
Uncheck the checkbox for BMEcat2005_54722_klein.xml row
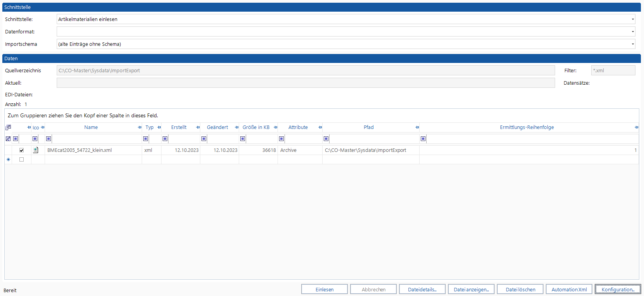coord(22,150)
